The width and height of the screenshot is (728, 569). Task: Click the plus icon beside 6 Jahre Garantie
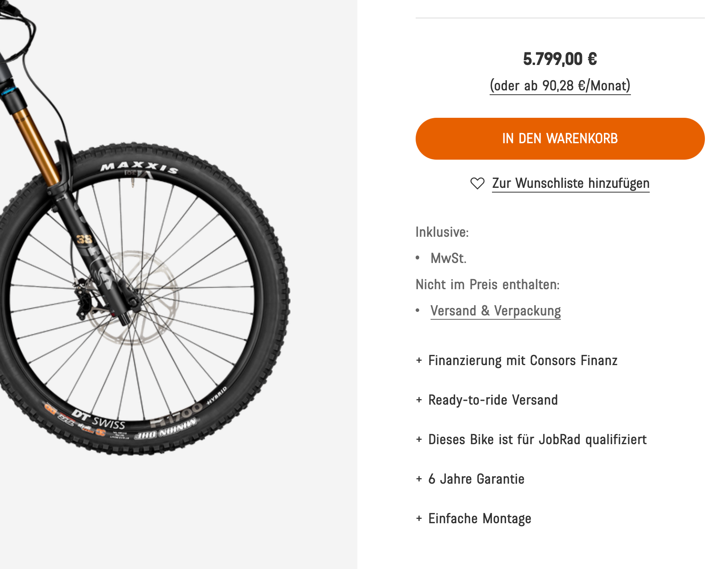click(x=419, y=479)
